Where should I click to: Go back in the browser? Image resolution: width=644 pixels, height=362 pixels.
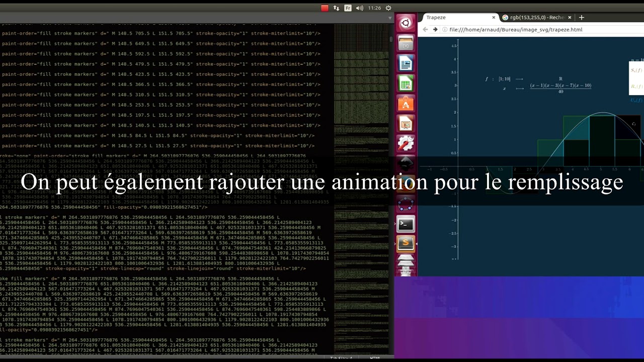point(425,30)
